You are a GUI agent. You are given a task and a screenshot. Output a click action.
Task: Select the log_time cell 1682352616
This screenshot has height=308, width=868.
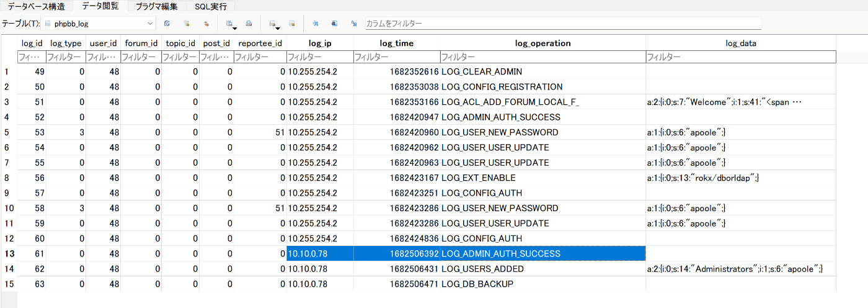click(397, 72)
